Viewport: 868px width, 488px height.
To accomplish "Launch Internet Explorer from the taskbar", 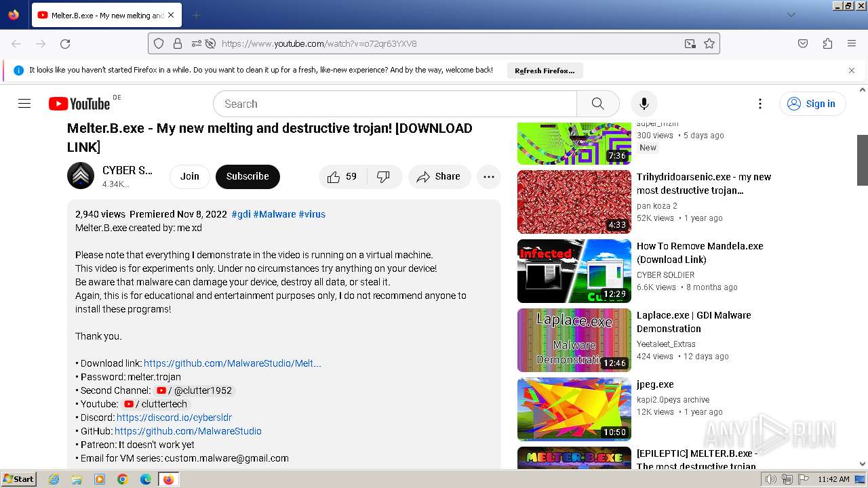I will 54,479.
